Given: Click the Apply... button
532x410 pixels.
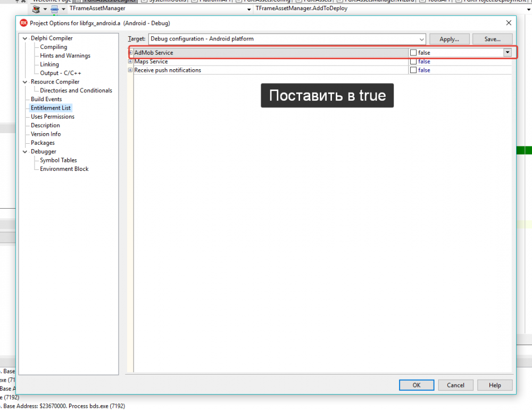Looking at the screenshot, I should (x=449, y=39).
